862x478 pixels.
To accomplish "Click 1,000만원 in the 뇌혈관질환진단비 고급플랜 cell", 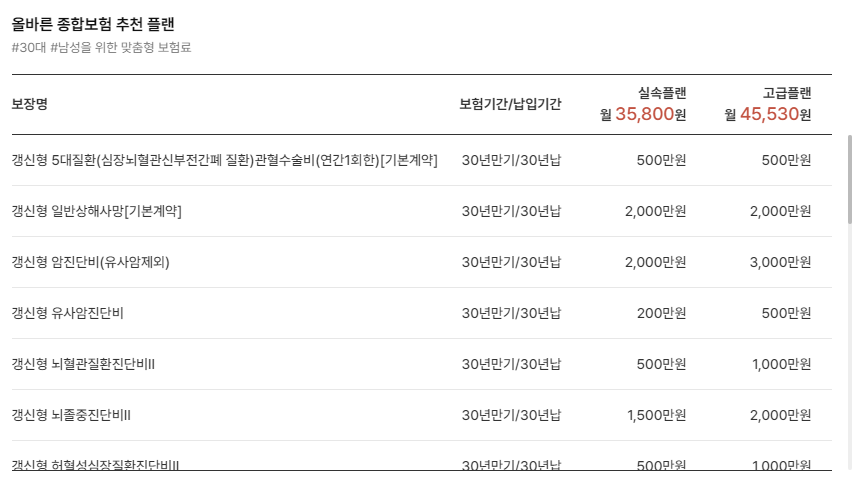I will pyautogui.click(x=782, y=364).
